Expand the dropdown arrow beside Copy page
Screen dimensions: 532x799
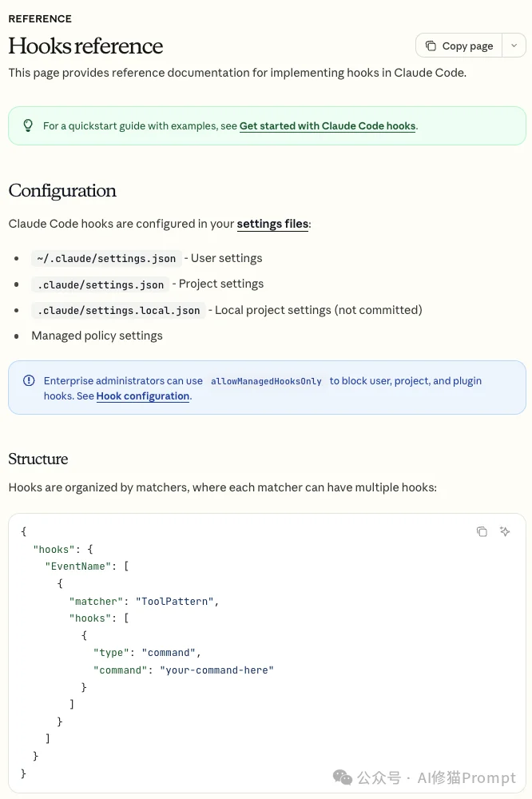(514, 46)
